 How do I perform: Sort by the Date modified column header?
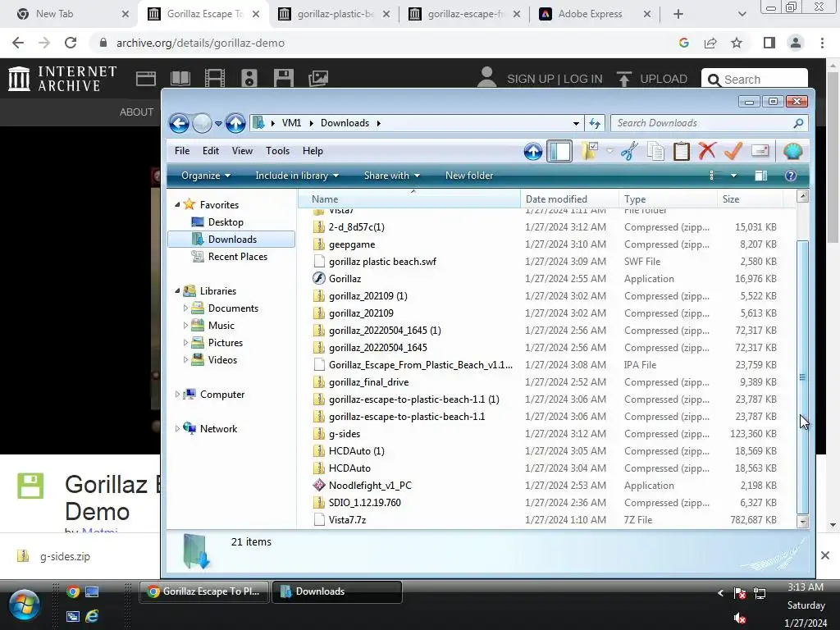point(569,199)
